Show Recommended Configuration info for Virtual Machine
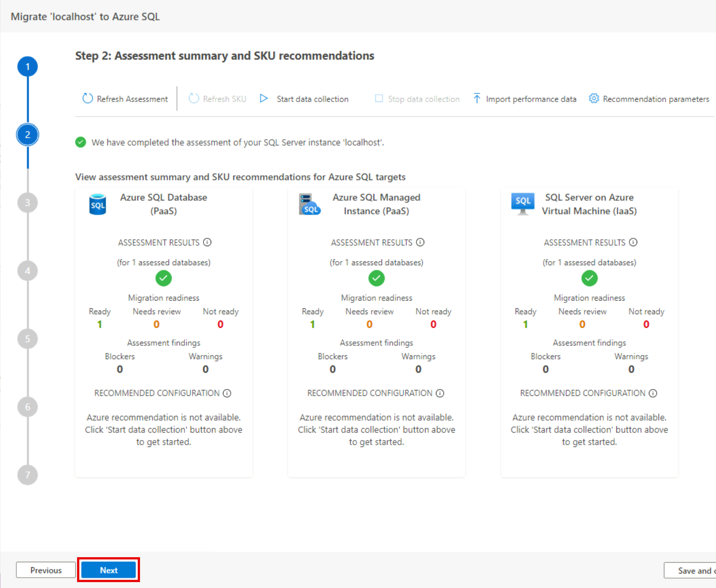Viewport: 716px width, 588px height. point(653,393)
